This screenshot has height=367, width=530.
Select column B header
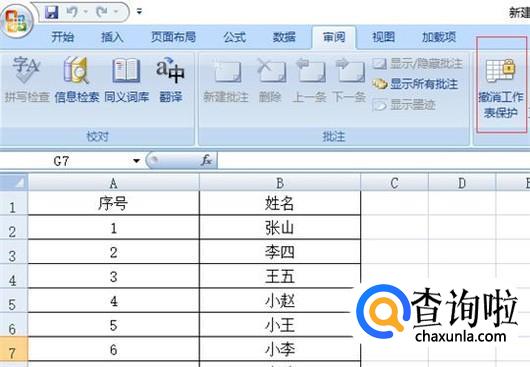coord(280,183)
